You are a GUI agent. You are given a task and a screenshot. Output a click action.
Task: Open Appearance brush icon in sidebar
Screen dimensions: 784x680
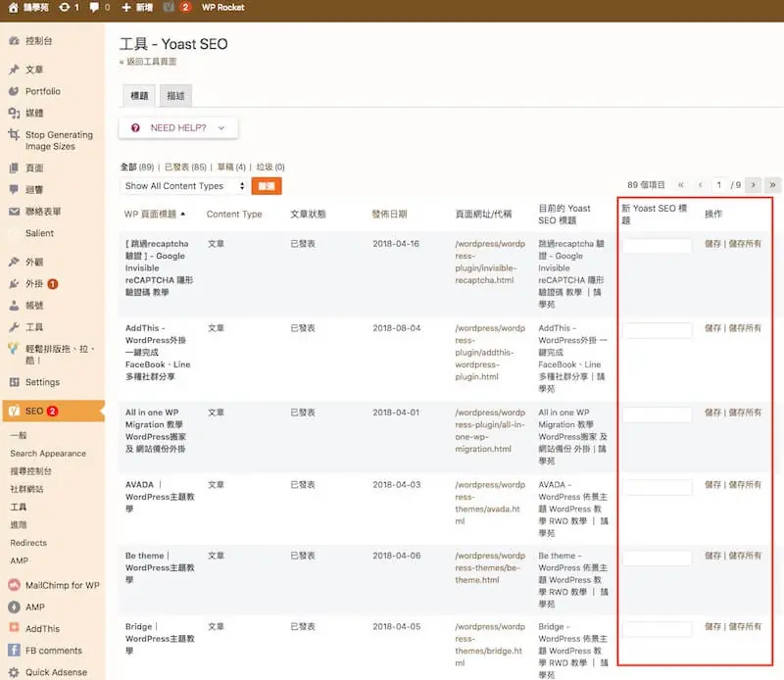[x=14, y=262]
